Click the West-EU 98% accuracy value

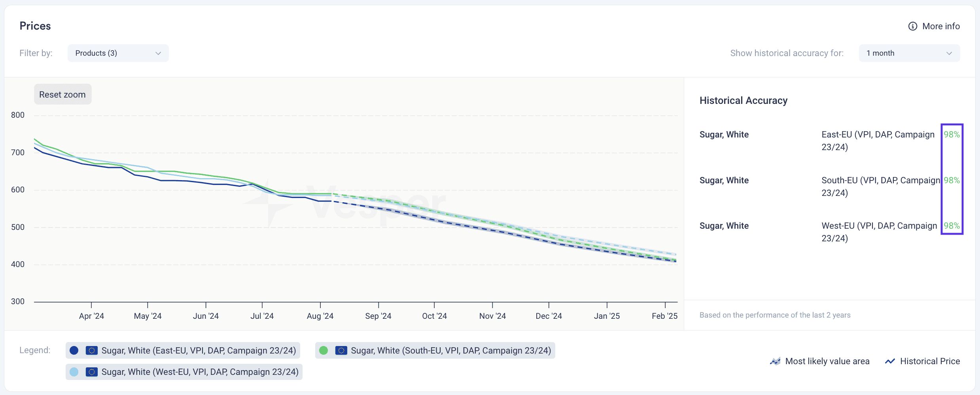pyautogui.click(x=952, y=226)
